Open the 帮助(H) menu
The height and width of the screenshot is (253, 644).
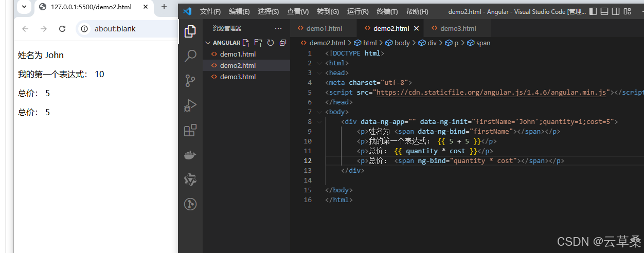pos(417,11)
